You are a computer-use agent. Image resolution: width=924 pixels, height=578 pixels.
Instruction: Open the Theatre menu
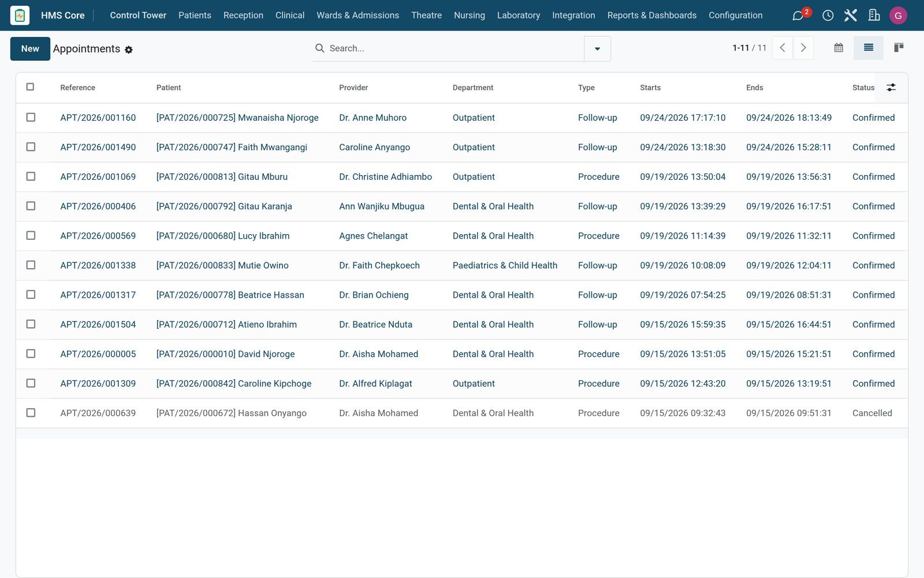point(426,15)
